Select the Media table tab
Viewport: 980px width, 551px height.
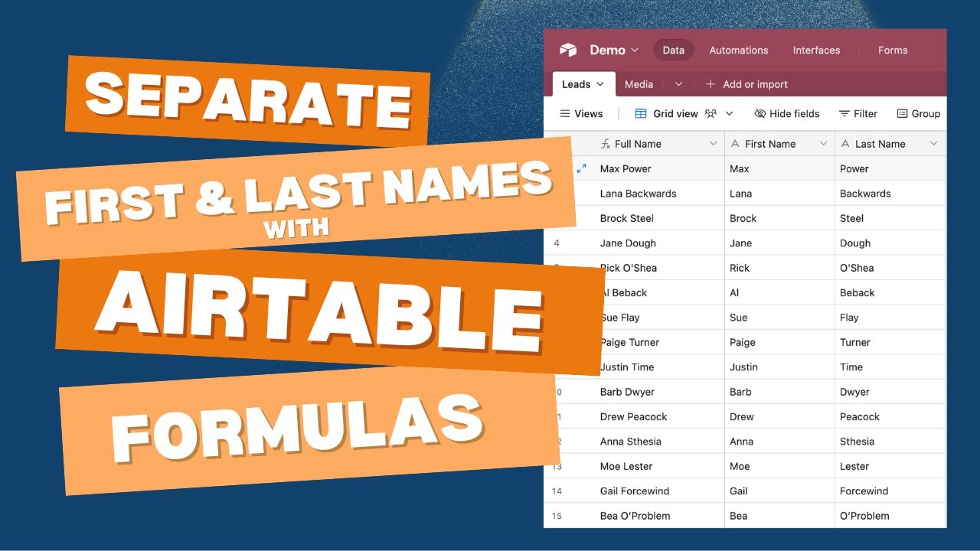click(x=639, y=84)
